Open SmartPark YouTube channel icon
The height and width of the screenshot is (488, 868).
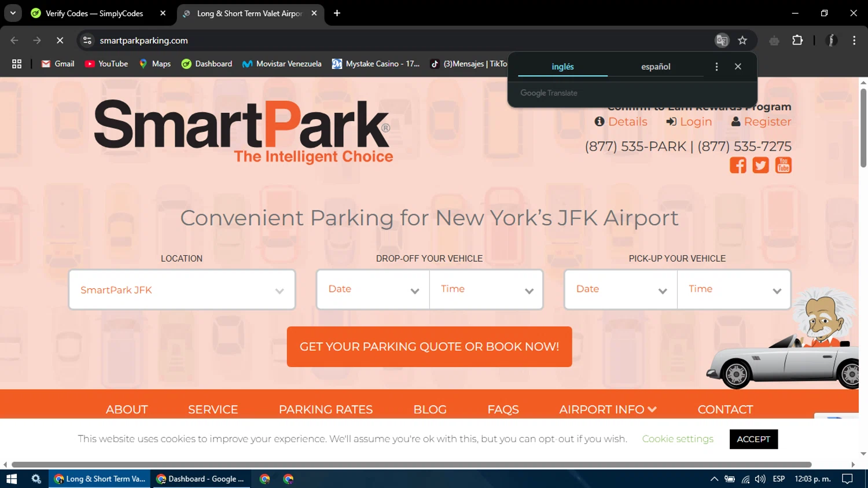click(784, 165)
